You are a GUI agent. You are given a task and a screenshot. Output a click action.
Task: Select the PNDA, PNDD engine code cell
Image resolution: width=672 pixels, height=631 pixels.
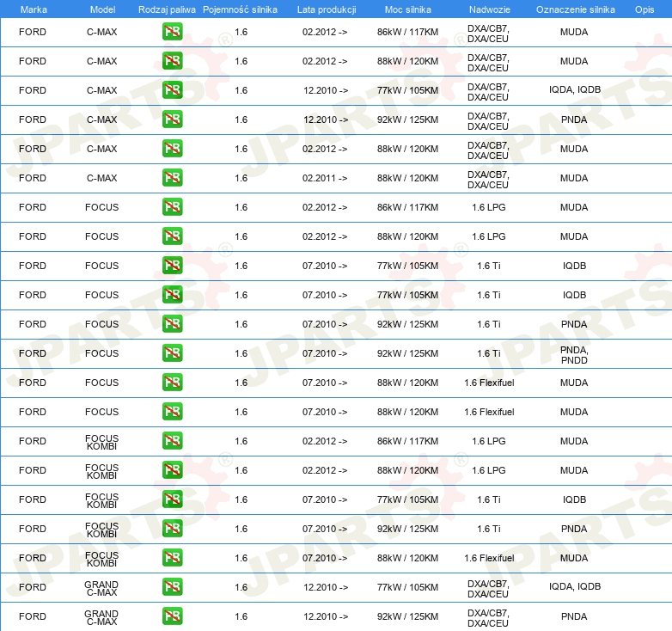pos(574,353)
